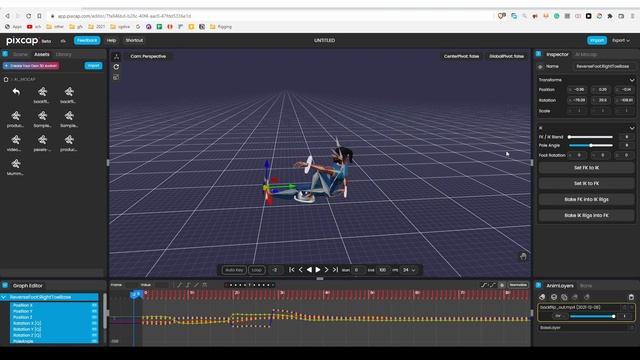640x360 pixels.
Task: Click the browser back button
Action: point(7,16)
